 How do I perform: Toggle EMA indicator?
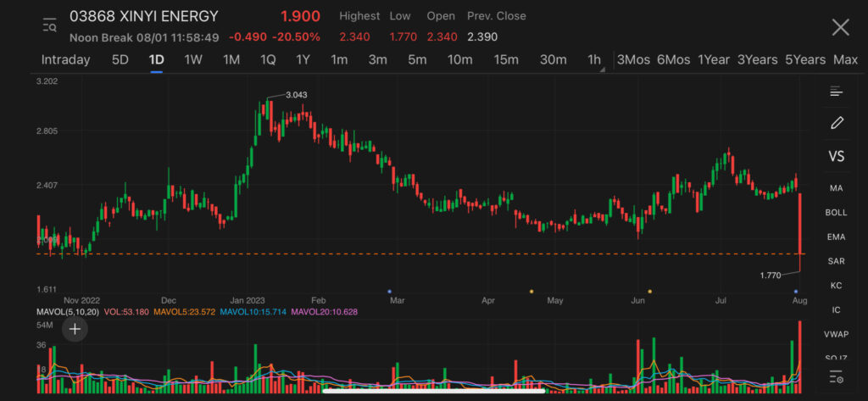tap(836, 237)
